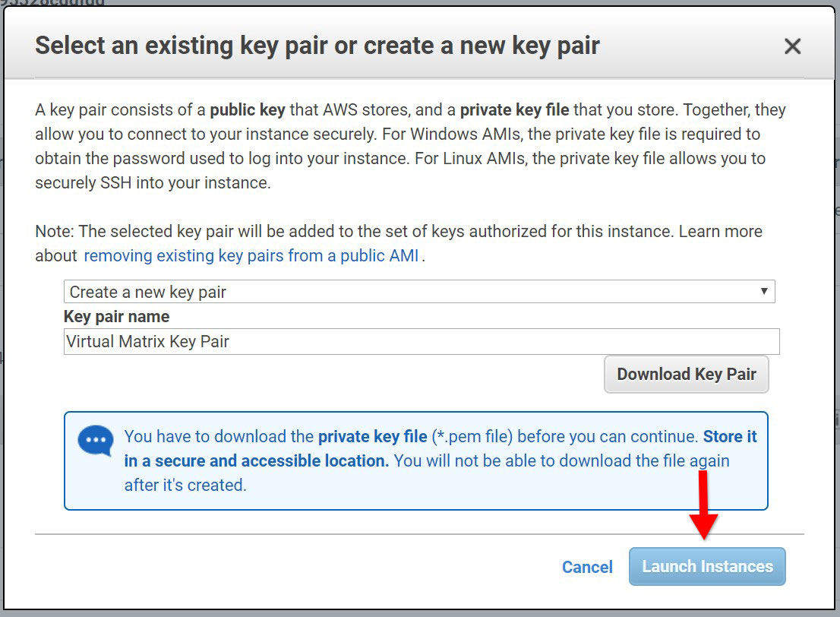Screen dimensions: 840x617
Task: Click the dropdown arrow beside 'Create a new key pair'
Action: [763, 291]
